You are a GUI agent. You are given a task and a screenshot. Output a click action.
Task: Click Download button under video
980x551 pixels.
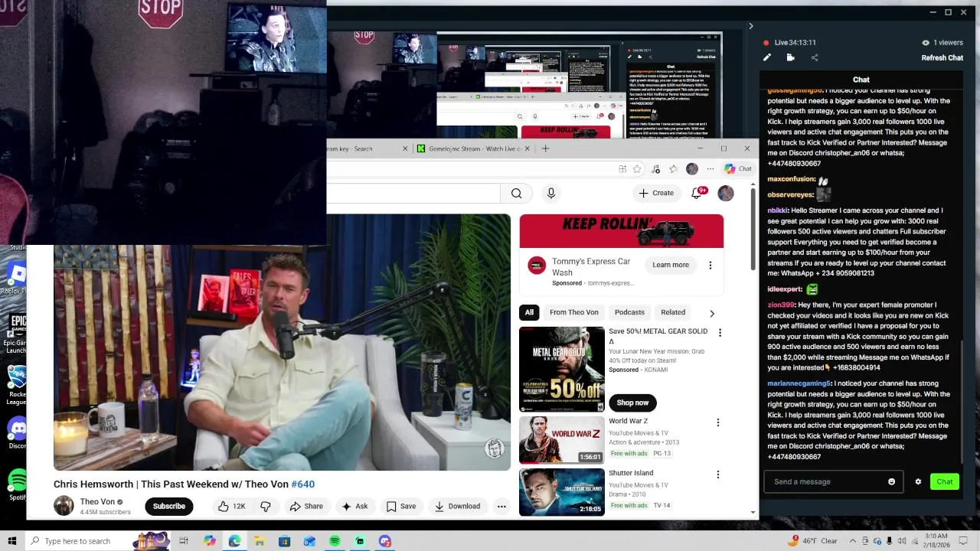[457, 506]
